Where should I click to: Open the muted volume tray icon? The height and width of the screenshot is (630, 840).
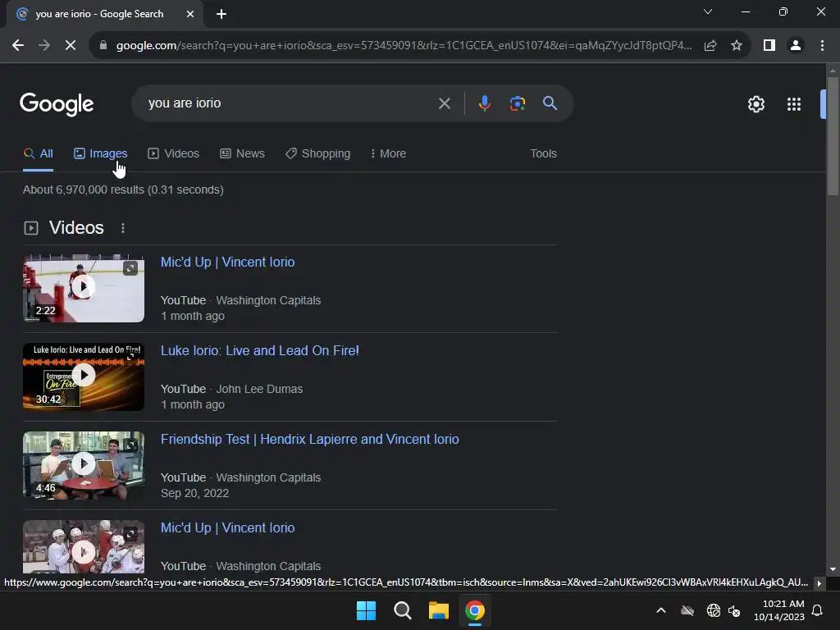(x=734, y=610)
